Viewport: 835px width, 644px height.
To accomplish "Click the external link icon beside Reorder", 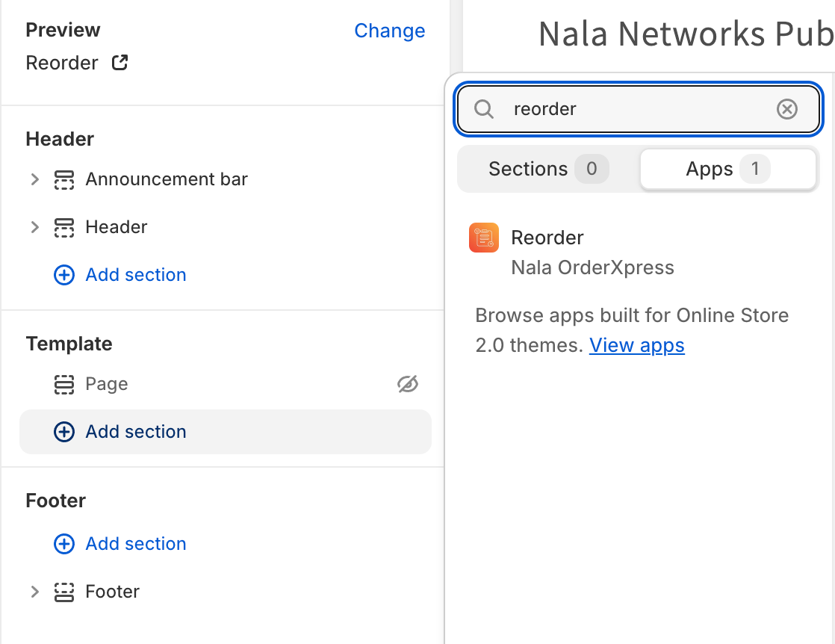I will tap(119, 63).
